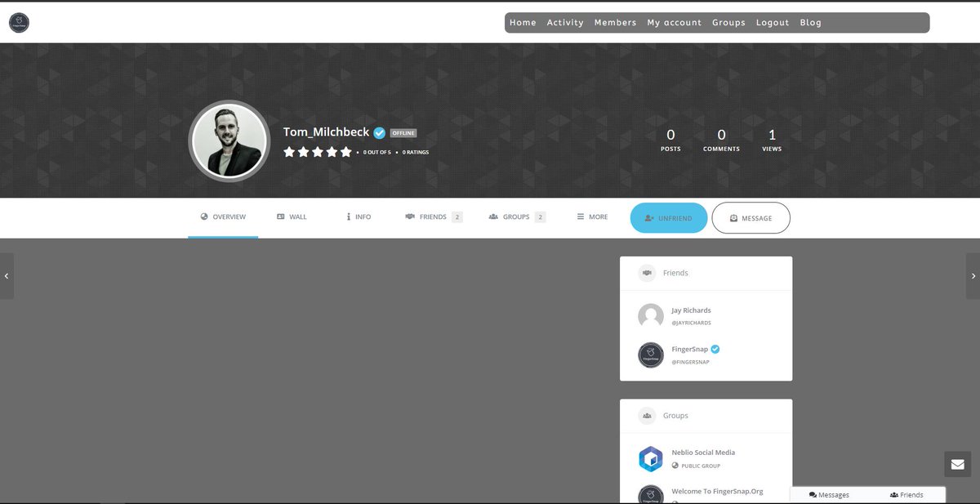The image size is (980, 504).
Task: Open Jay Richards' profile link
Action: pos(691,310)
